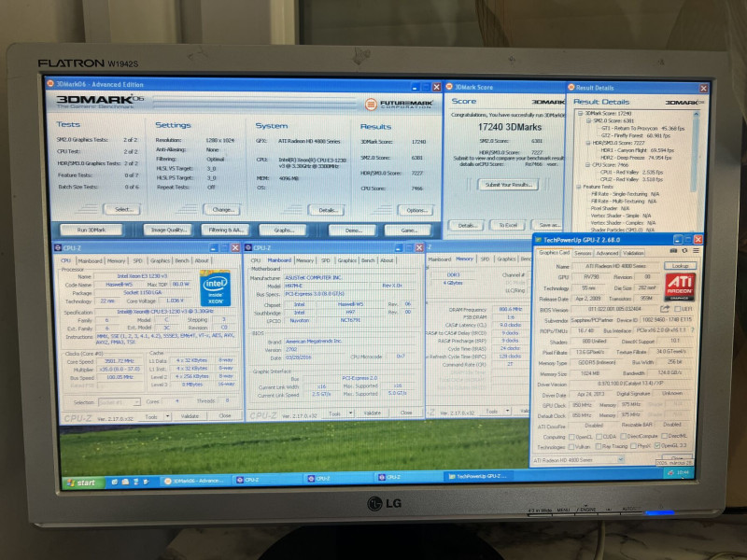Switch to TechPowerUp GPU-Z taskbar button
The width and height of the screenshot is (747, 560).
[x=479, y=476]
